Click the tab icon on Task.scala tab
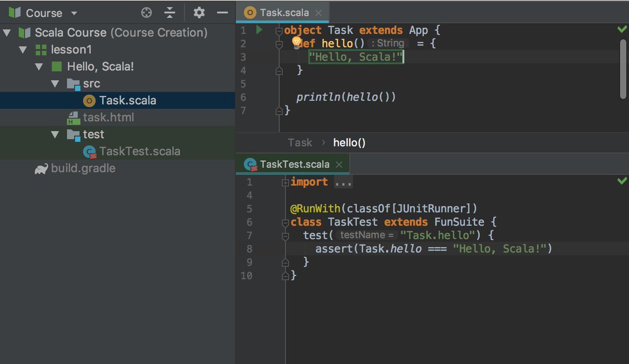 click(x=251, y=13)
